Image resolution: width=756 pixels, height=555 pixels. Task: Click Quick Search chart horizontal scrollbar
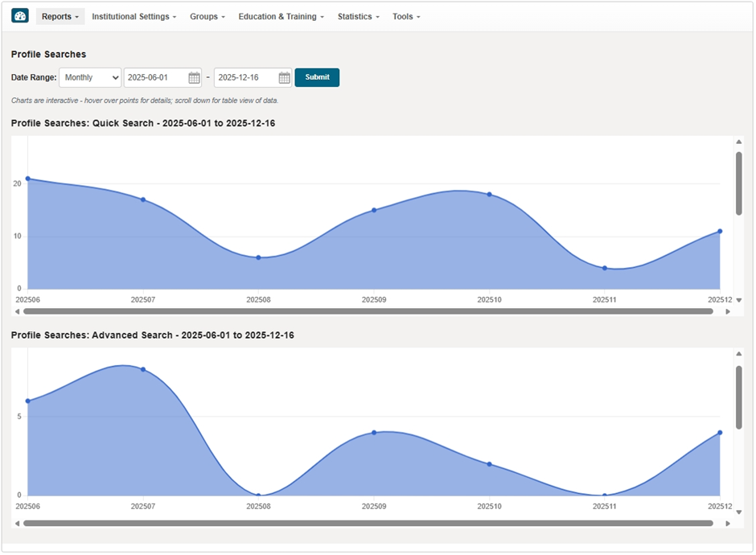tap(368, 311)
